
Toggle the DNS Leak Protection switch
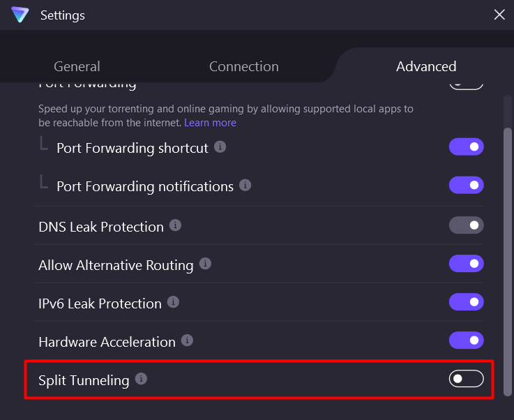point(466,225)
